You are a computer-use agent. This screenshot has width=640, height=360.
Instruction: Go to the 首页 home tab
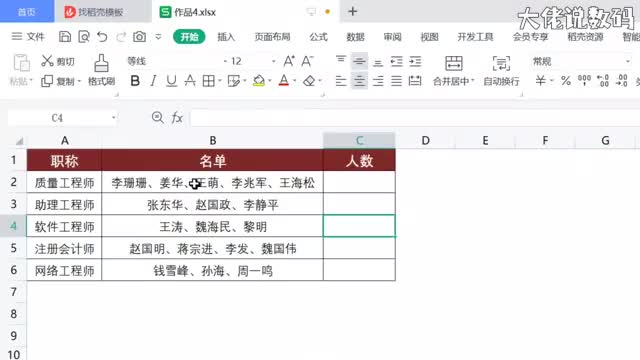[27, 11]
